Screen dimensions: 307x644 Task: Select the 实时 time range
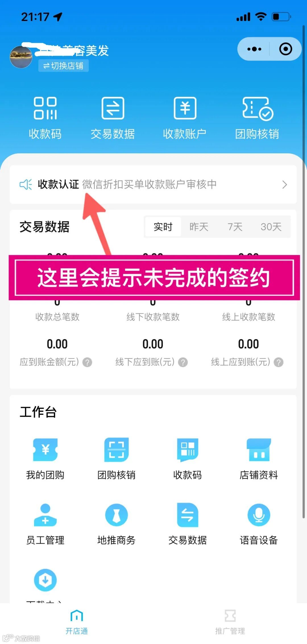pos(163,227)
